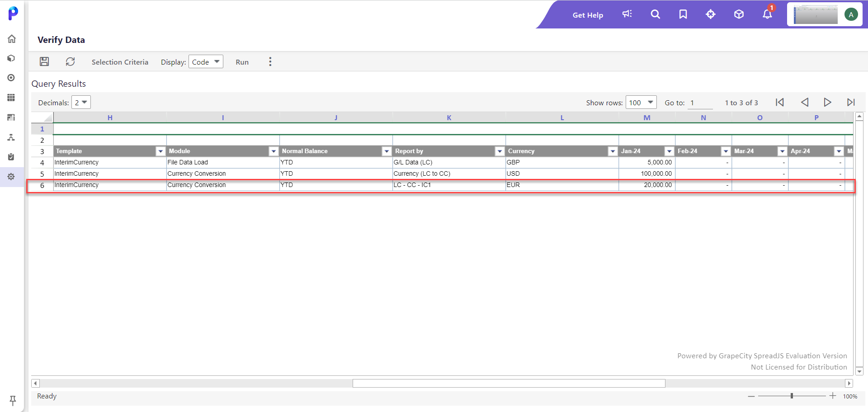Click the scroll right arrow

point(849,384)
